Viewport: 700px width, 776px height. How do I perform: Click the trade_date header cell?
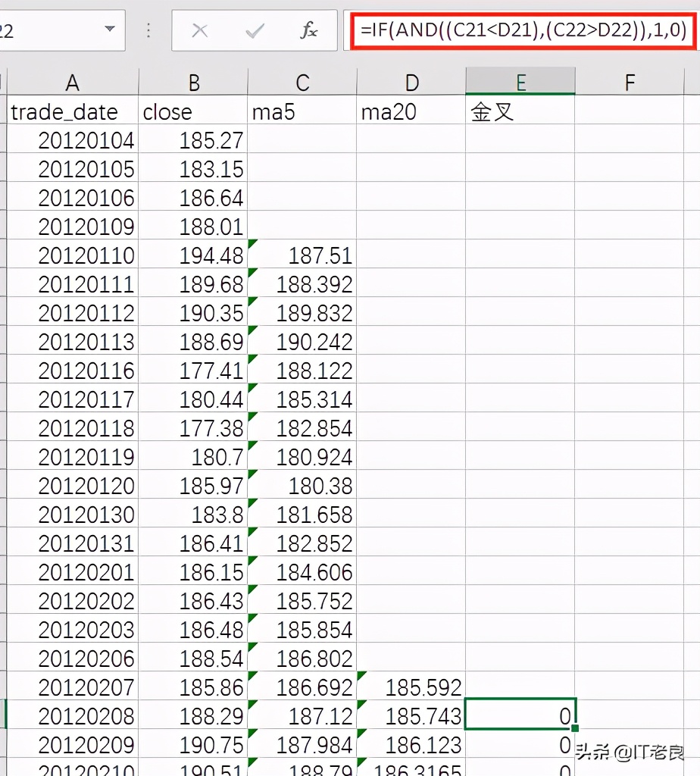[73, 111]
